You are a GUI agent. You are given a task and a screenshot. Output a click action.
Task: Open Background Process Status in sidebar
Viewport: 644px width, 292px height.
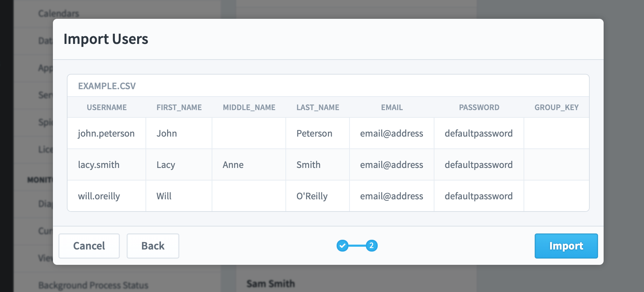(x=93, y=285)
